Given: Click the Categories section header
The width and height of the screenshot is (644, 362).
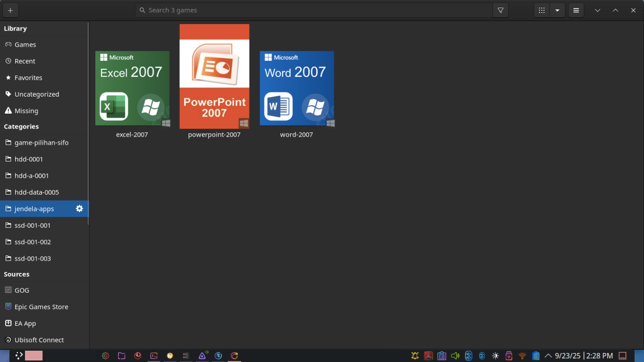Looking at the screenshot, I should pyautogui.click(x=21, y=126).
